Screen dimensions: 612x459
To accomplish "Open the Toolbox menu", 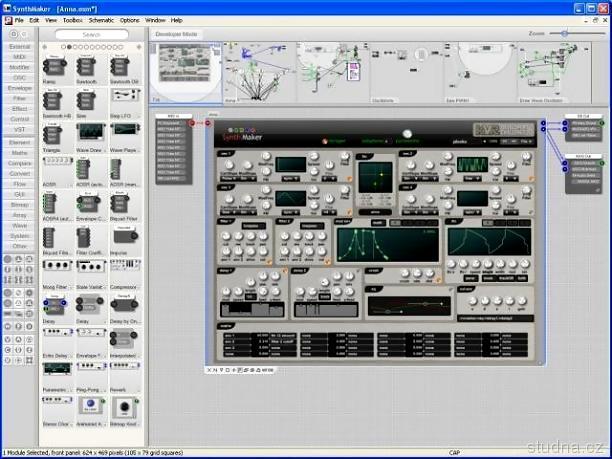I will click(x=73, y=20).
